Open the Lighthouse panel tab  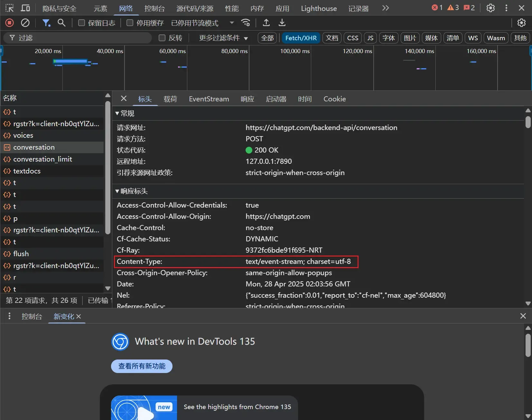pos(319,8)
